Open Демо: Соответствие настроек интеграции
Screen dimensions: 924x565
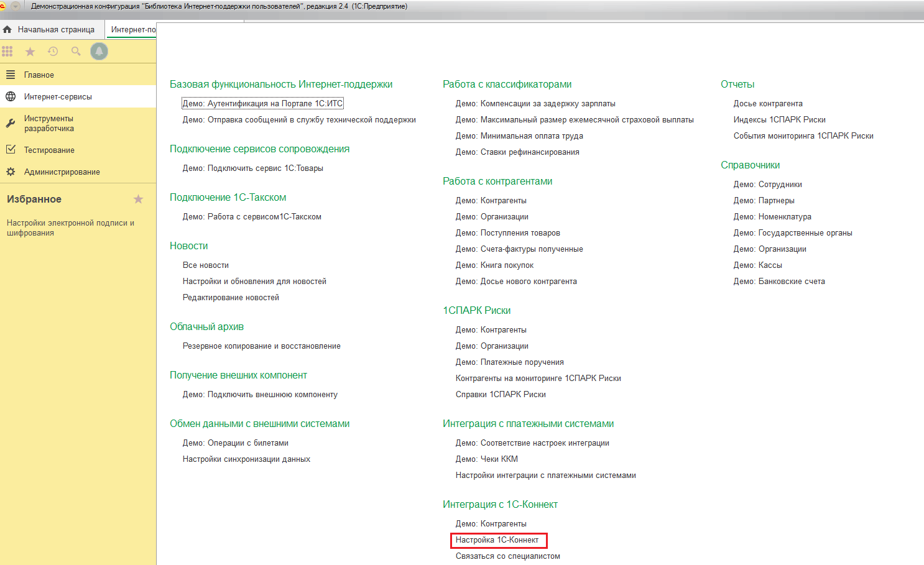[532, 443]
